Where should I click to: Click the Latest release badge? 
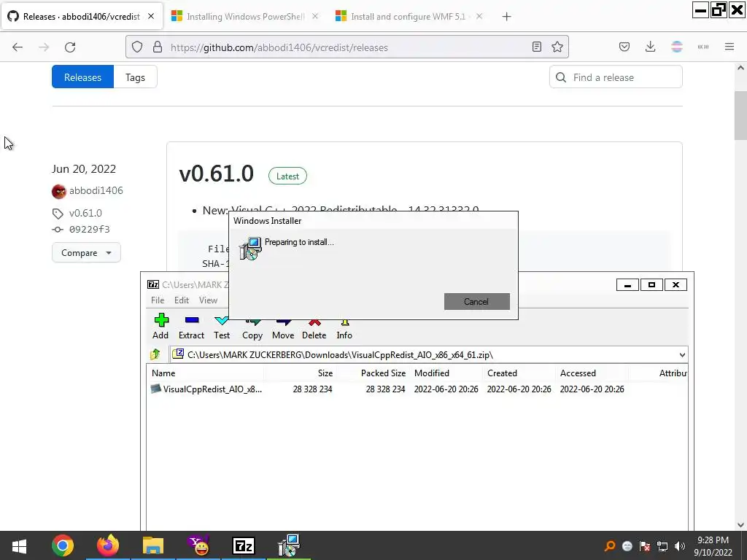click(287, 176)
